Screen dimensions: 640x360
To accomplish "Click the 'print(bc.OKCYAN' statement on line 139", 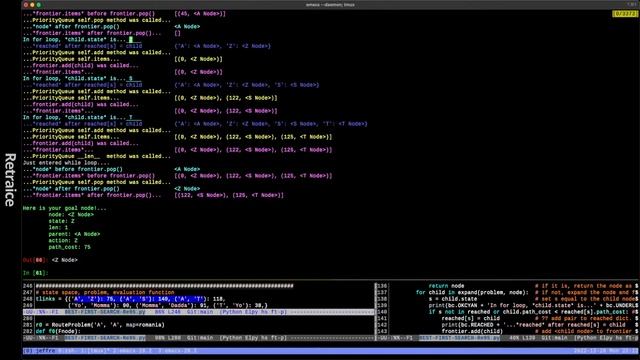I will 533,306.
